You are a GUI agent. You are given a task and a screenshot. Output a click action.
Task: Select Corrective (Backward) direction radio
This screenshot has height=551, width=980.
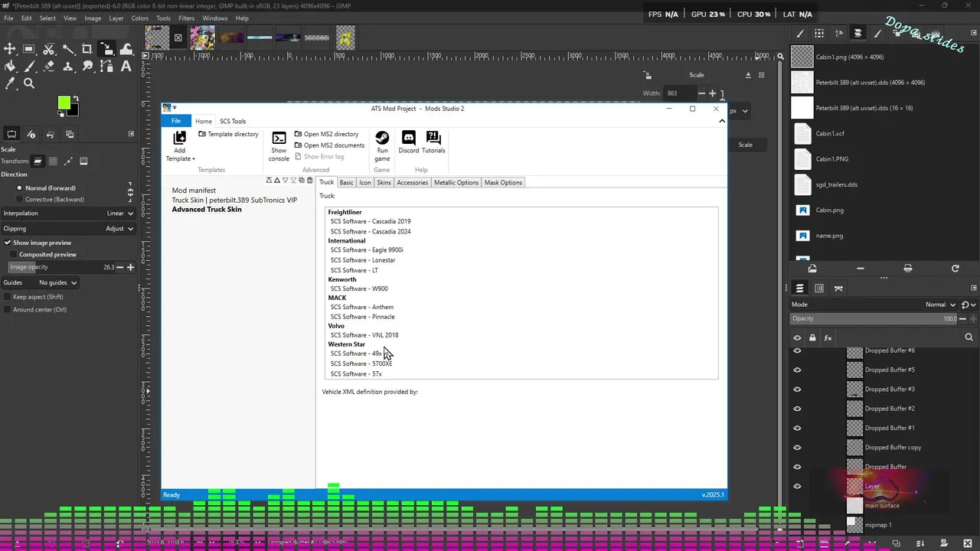point(19,200)
